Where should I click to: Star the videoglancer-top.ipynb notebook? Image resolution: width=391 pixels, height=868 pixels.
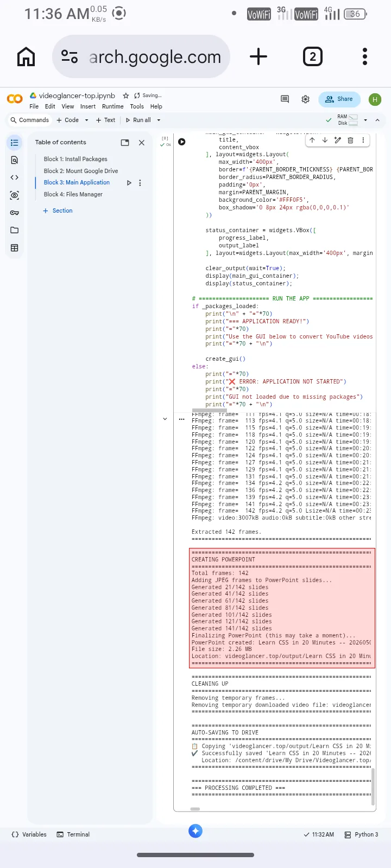126,95
